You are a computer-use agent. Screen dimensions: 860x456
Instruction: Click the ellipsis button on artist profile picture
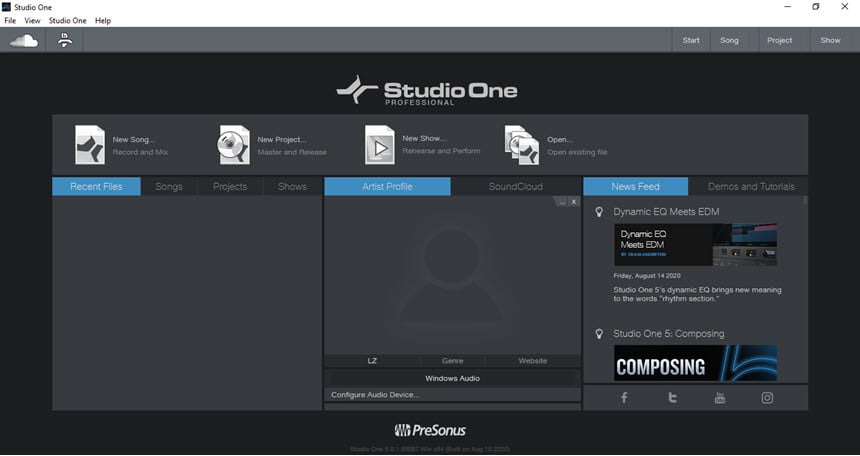[563, 202]
